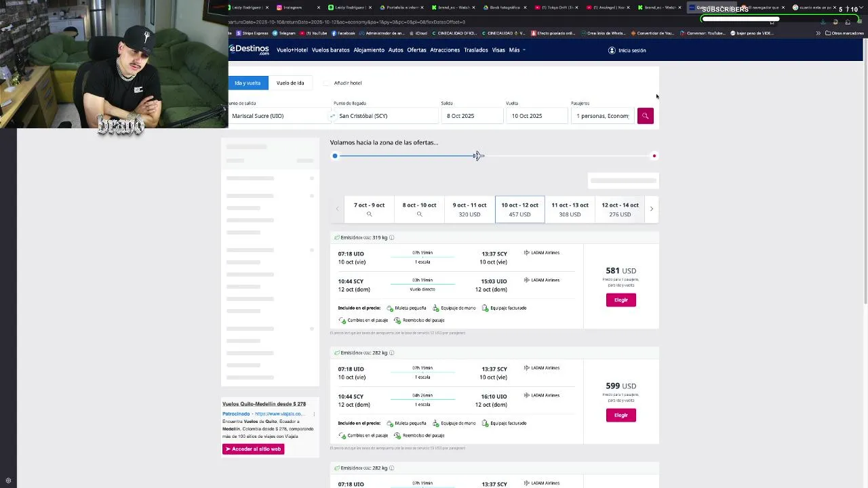Screen dimensions: 868x488
Task: Open Telegram bookmark in bookmarks bar
Action: click(x=285, y=33)
